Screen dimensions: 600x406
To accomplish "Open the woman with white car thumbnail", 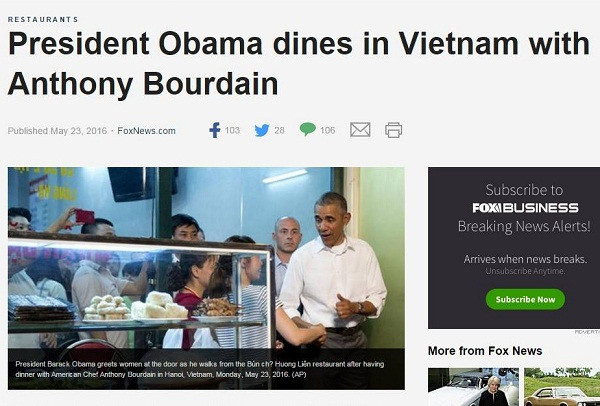I will [x=473, y=387].
